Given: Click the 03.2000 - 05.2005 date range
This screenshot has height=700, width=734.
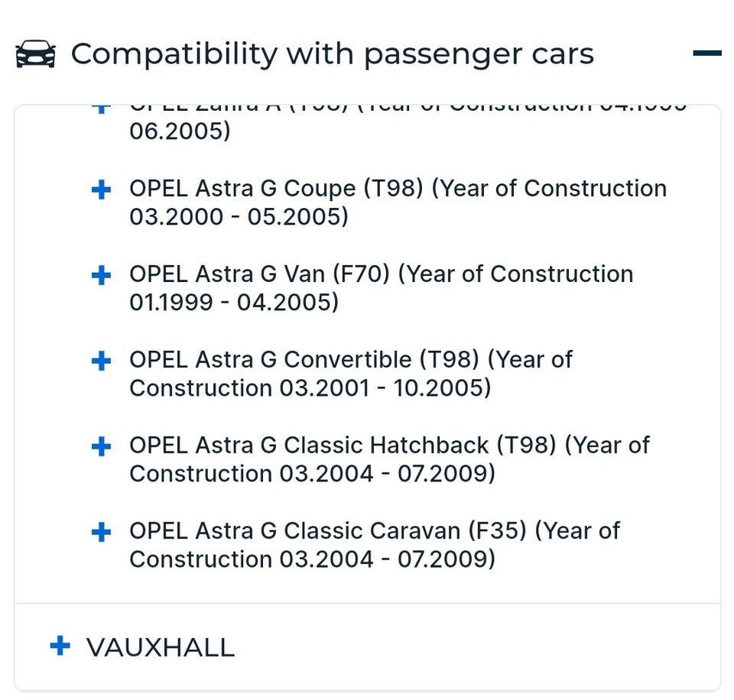Looking at the screenshot, I should (239, 218).
